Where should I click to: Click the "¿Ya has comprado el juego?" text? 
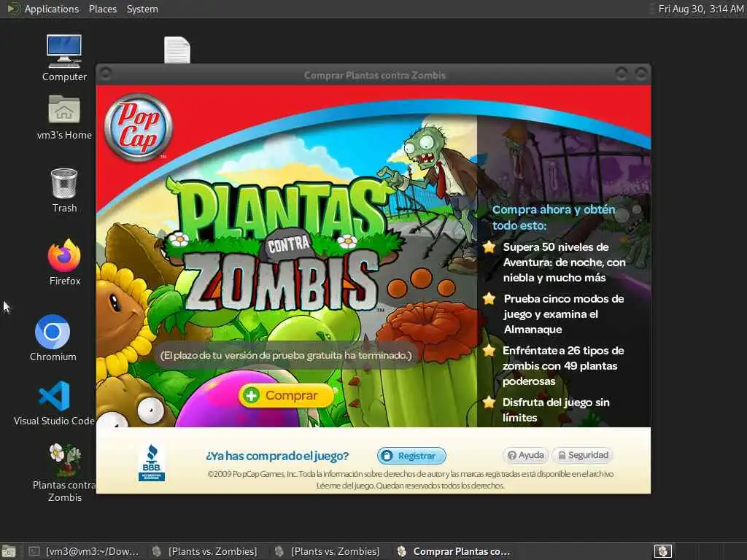tap(277, 456)
